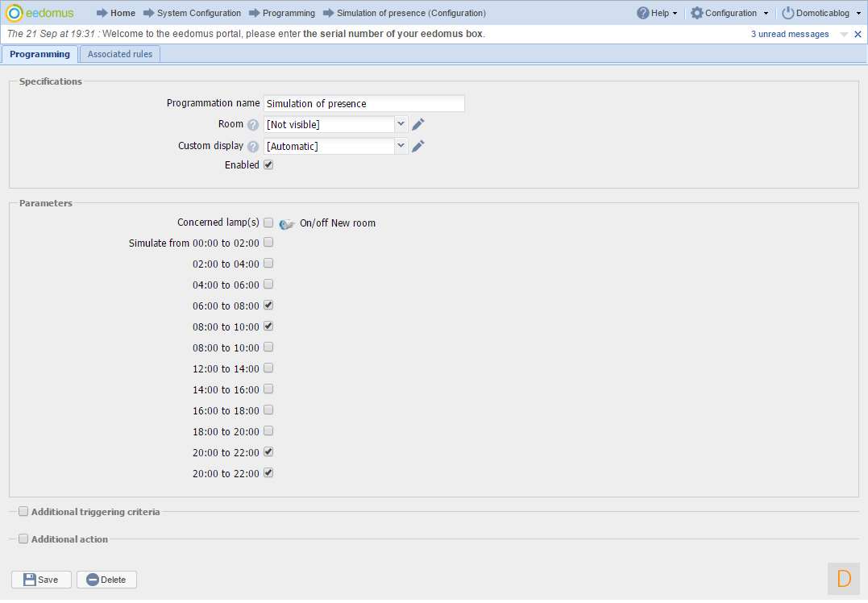Save the programming configuration
This screenshot has height=603, width=868.
41,580
